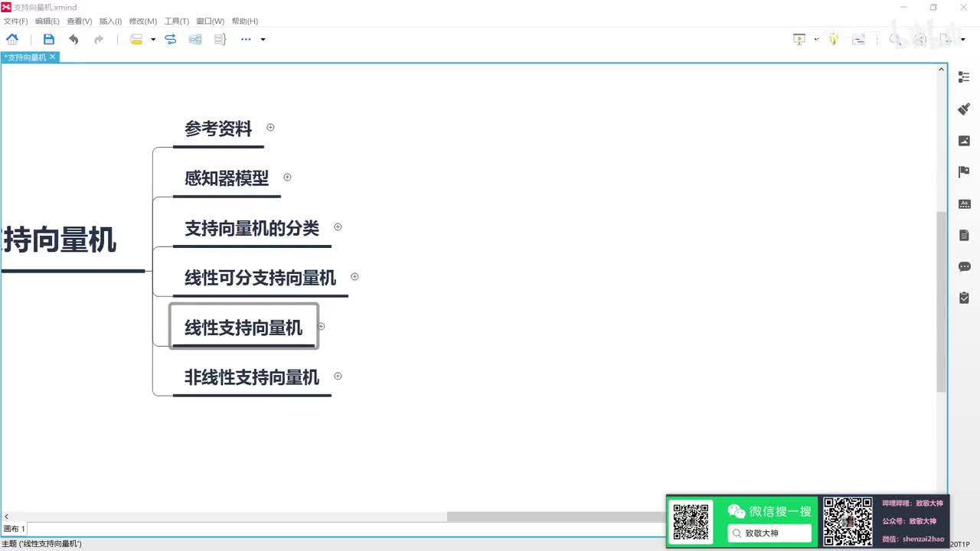Open the search magnifier tool

[x=894, y=39]
